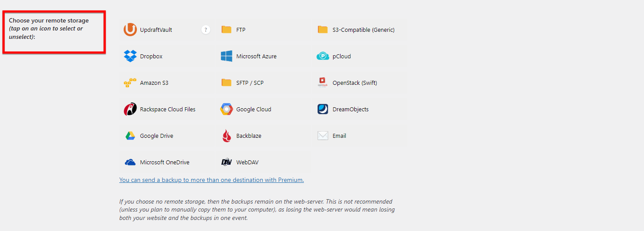
Task: Select the UpdraftVault storage icon
Action: pos(130,30)
